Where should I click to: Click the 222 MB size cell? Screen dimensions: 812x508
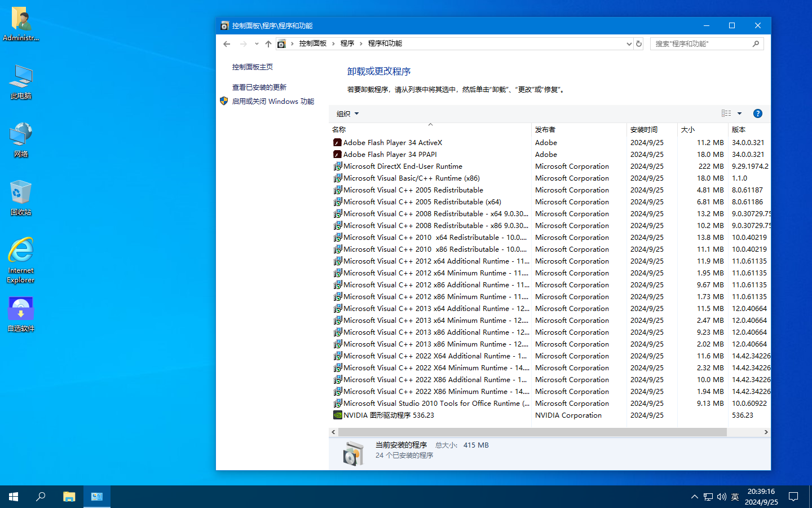pyautogui.click(x=711, y=167)
